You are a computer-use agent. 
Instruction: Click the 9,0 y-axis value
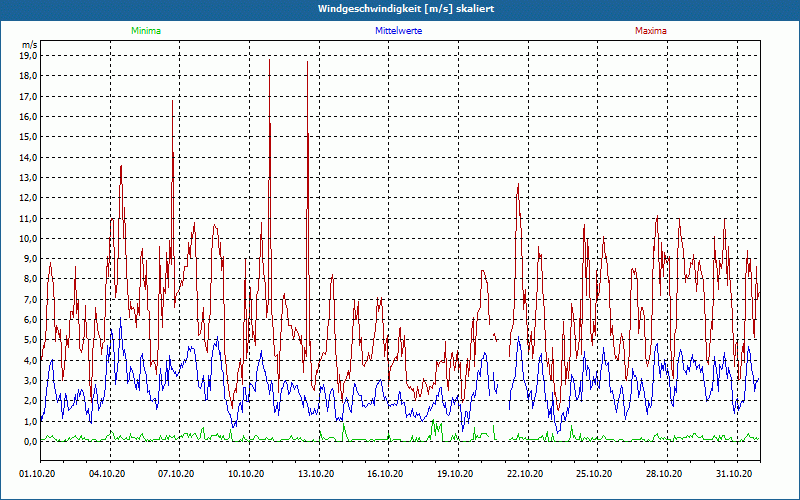click(x=31, y=259)
